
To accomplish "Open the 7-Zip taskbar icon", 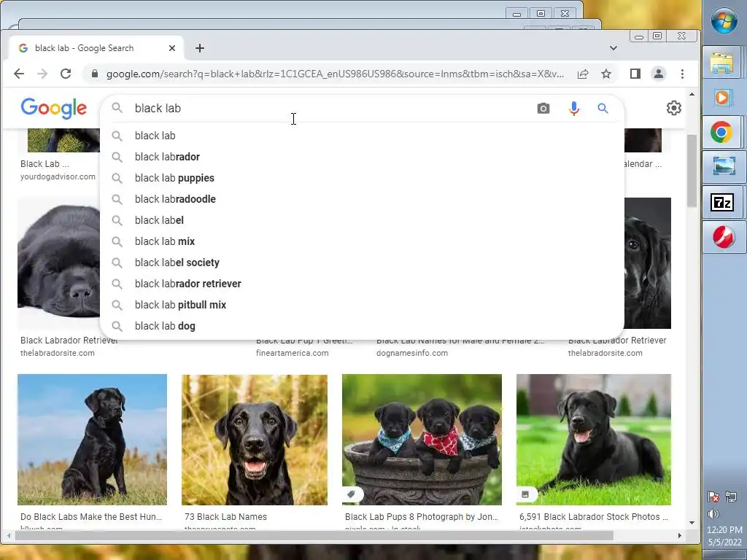I will [722, 203].
